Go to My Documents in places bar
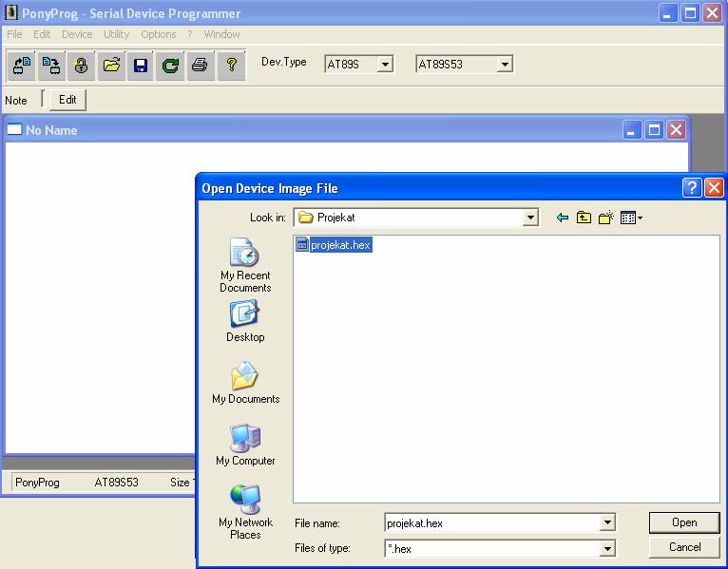This screenshot has width=728, height=569. tap(245, 383)
